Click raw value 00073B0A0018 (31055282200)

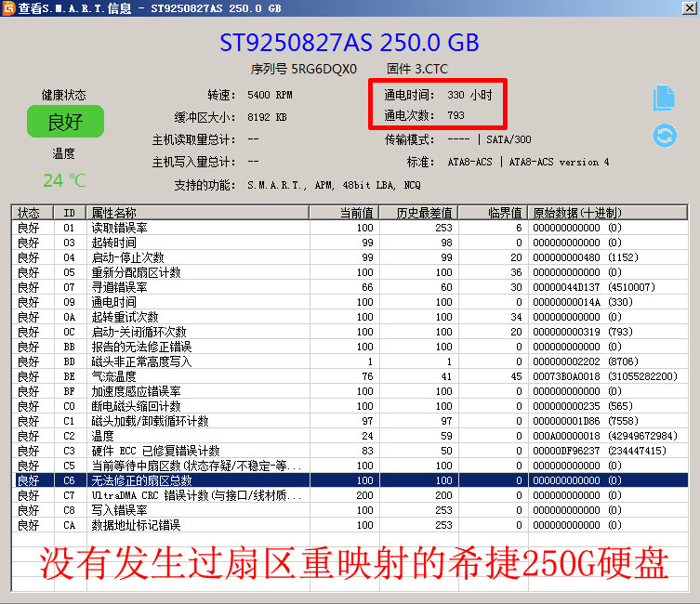coord(605,376)
